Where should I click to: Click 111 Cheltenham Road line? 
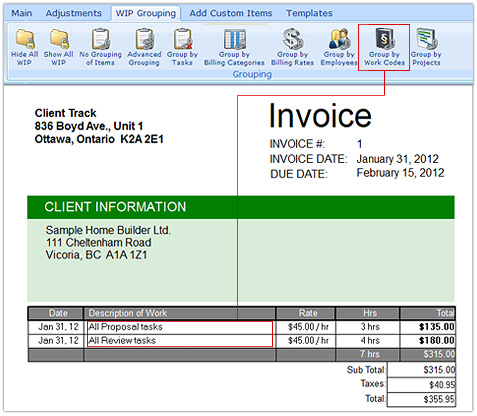[x=99, y=242]
